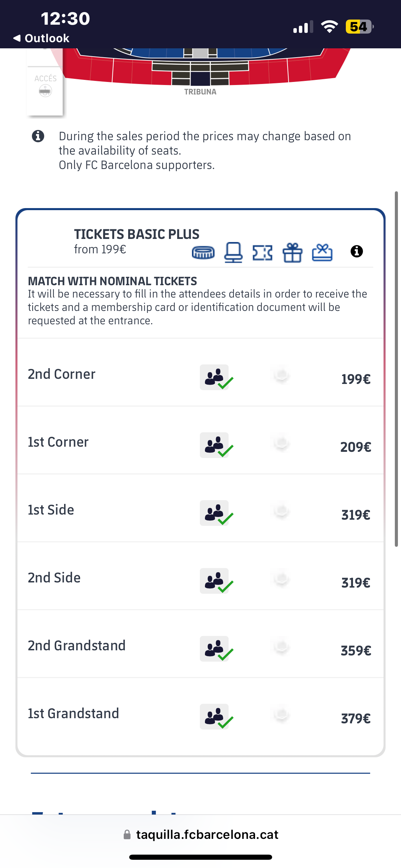Screen dimensions: 401x868
Task: Click the ACCÉS gate marker on stadium map
Action: coord(45,86)
